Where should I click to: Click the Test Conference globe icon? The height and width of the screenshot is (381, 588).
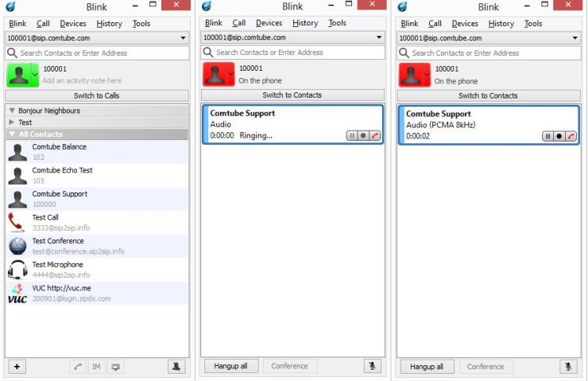[x=17, y=247]
